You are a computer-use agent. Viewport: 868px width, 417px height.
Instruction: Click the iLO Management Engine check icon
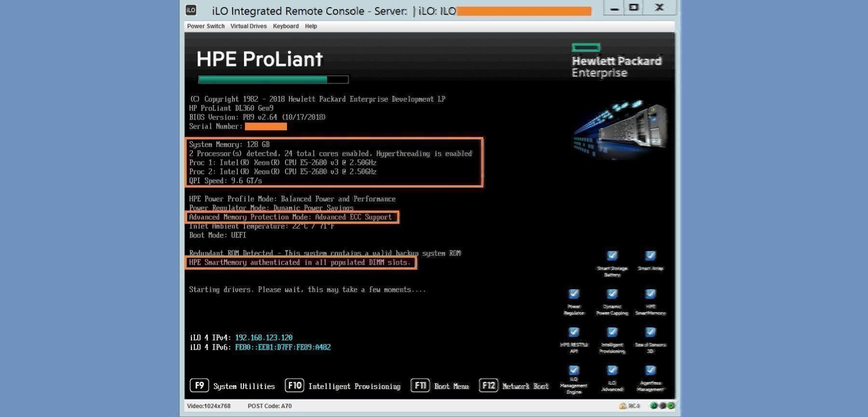[x=573, y=370]
